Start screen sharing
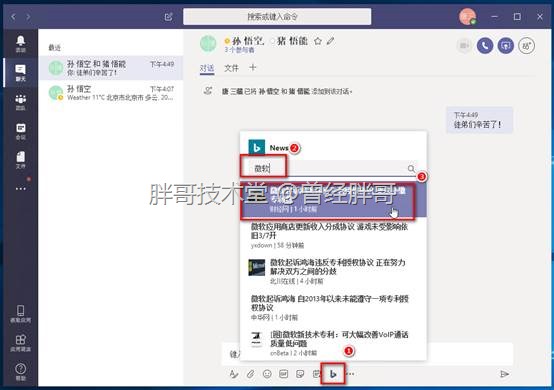 pos(506,46)
